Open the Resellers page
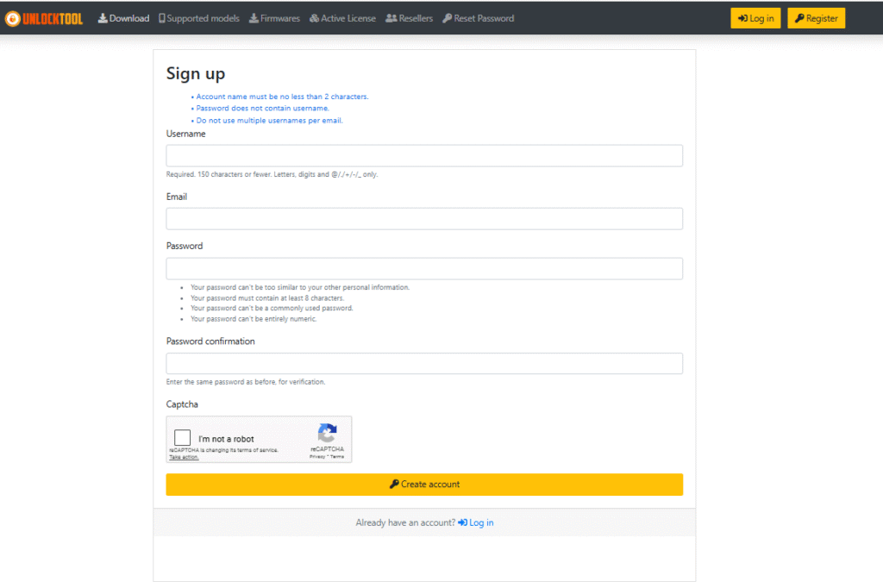883x588 pixels. [x=409, y=18]
